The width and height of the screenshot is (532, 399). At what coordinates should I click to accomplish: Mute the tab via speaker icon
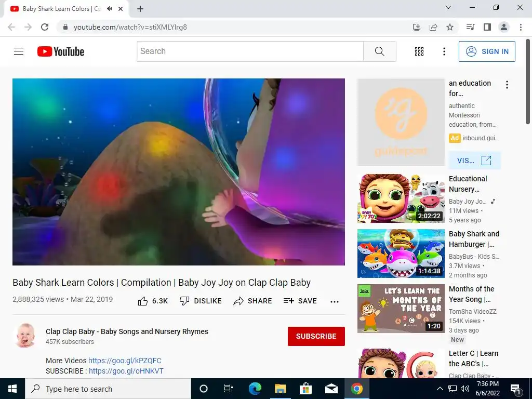click(x=110, y=9)
